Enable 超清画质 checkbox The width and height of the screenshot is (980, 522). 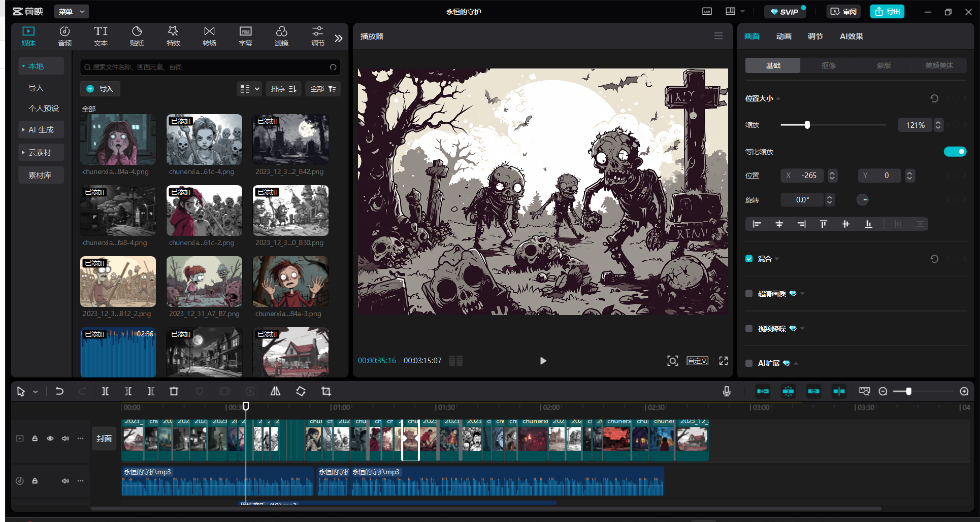[749, 294]
